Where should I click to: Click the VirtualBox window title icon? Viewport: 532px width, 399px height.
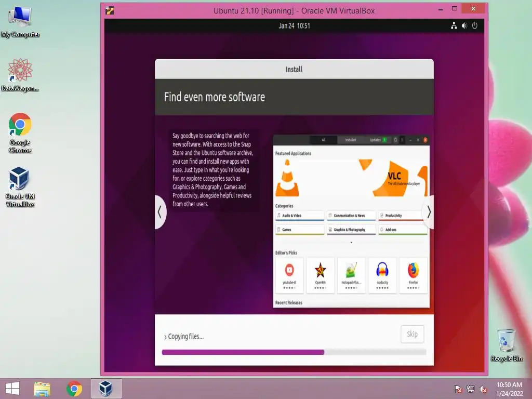coord(110,10)
